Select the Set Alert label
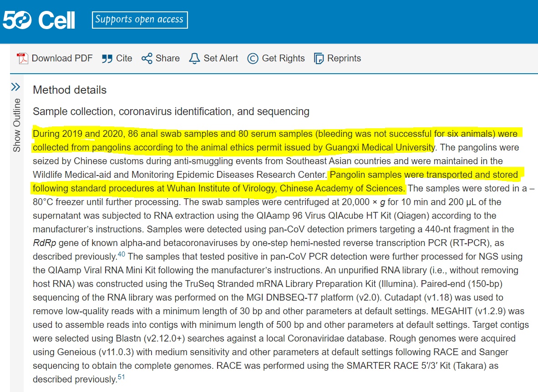The width and height of the screenshot is (538, 392). 221,58
